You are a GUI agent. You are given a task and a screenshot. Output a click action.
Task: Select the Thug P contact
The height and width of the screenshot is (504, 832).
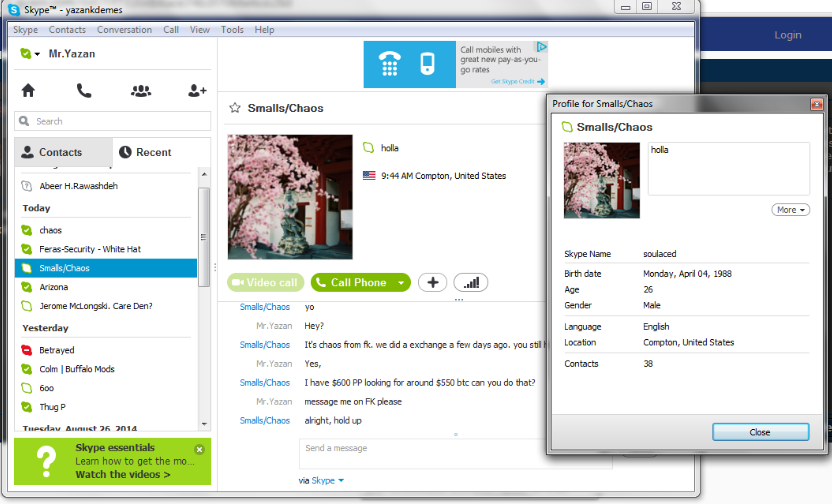(x=106, y=407)
